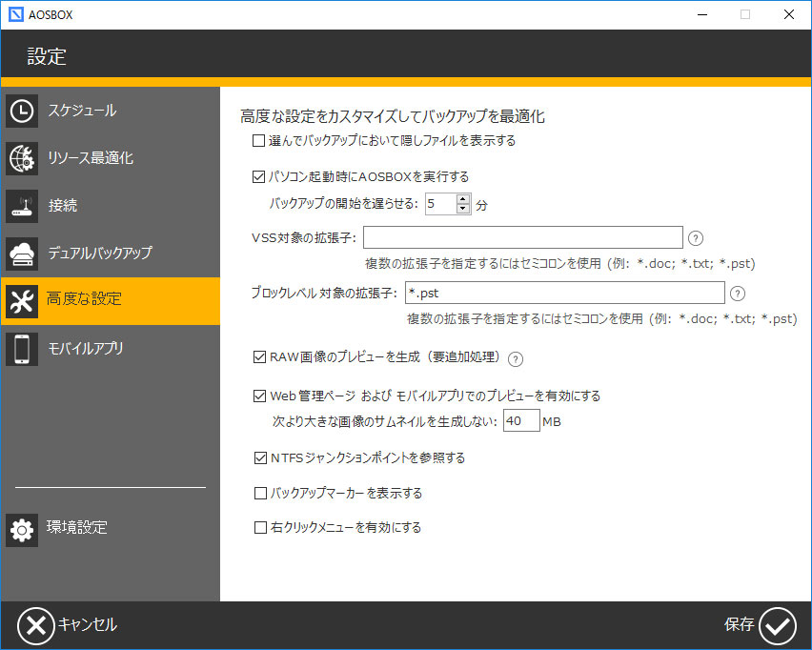Increase backup delay minutes with up arrow
The width and height of the screenshot is (812, 650).
click(x=463, y=199)
